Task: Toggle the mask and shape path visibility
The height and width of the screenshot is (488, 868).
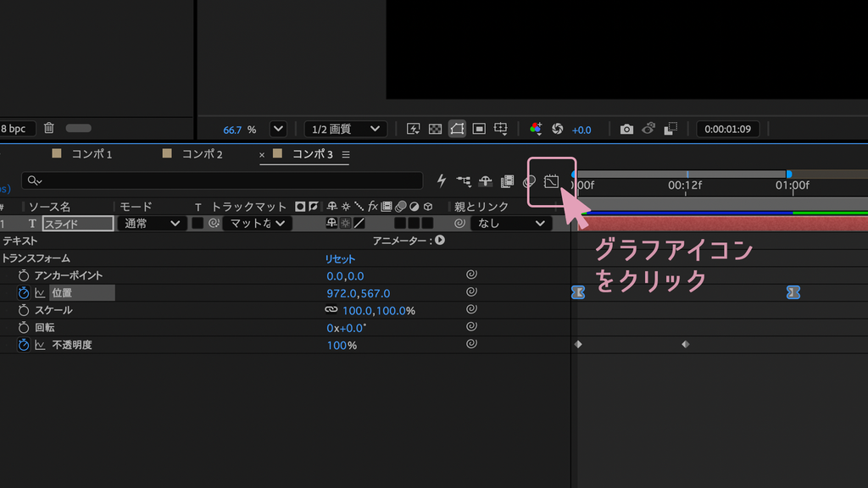Action: [457, 129]
